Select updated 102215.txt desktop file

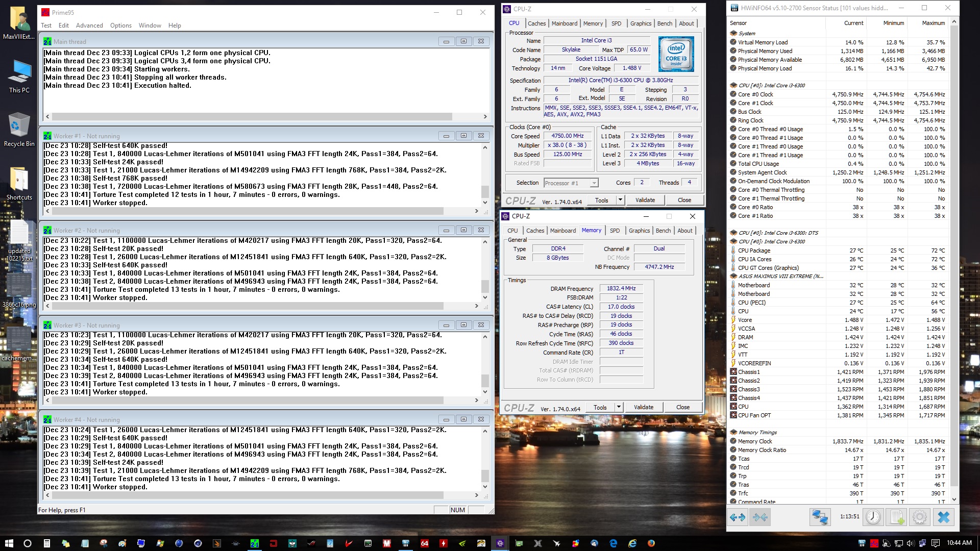click(x=19, y=241)
